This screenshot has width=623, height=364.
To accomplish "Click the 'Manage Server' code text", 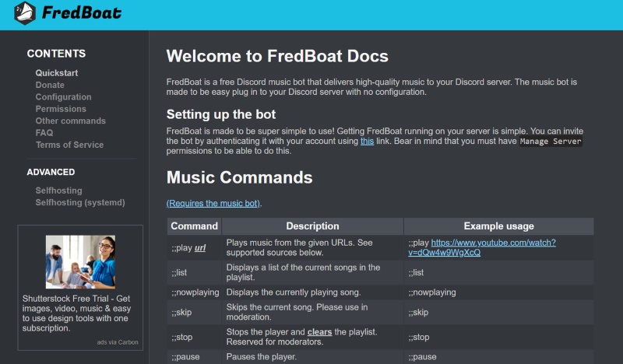I will (551, 142).
